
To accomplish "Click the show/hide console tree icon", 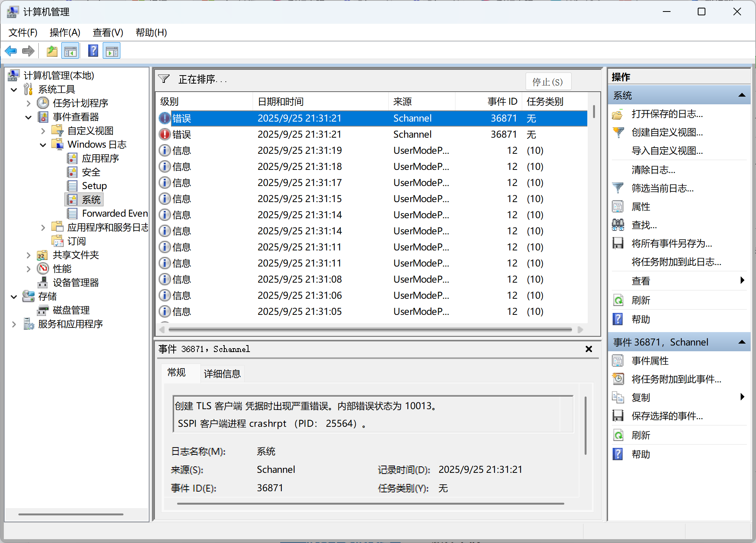I will pyautogui.click(x=71, y=51).
